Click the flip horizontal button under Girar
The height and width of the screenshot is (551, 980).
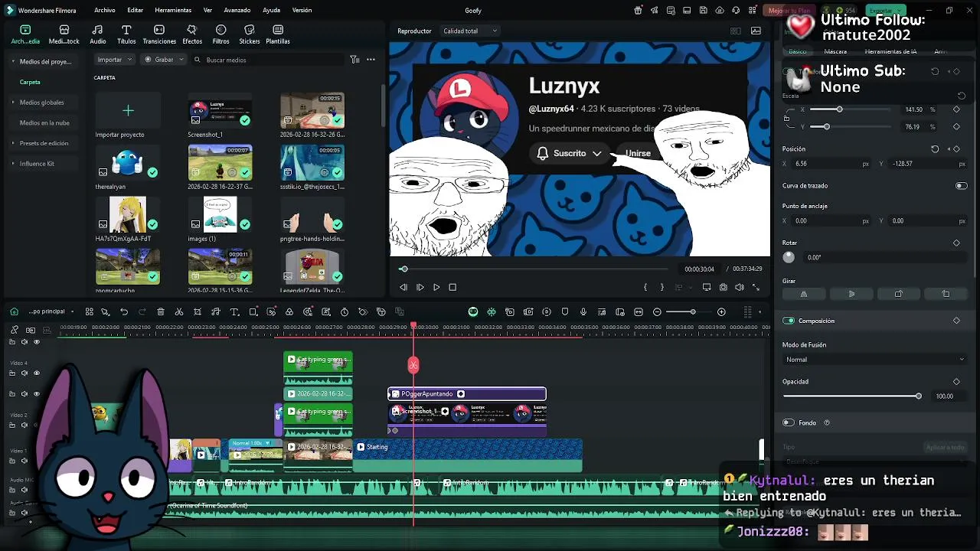[x=804, y=294]
